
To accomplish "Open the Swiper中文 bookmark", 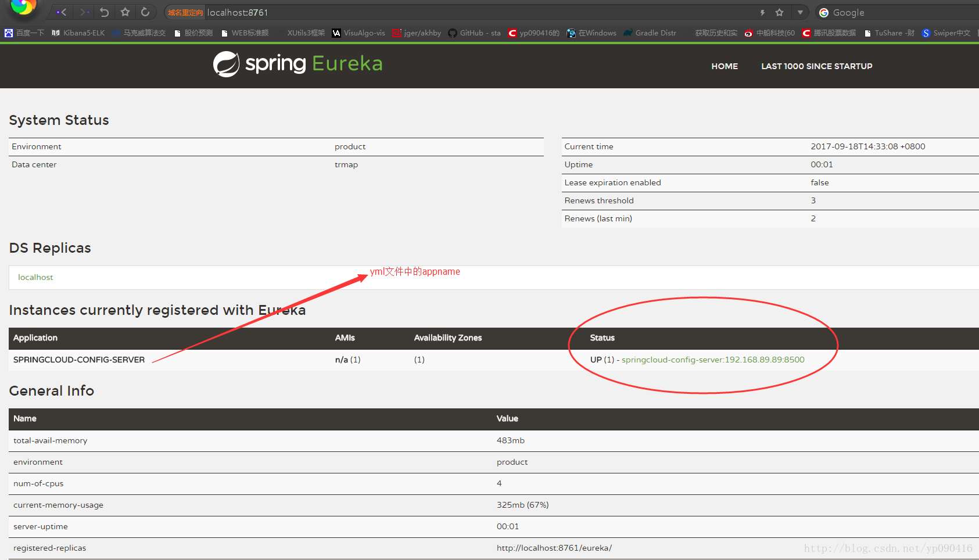I will [x=946, y=33].
